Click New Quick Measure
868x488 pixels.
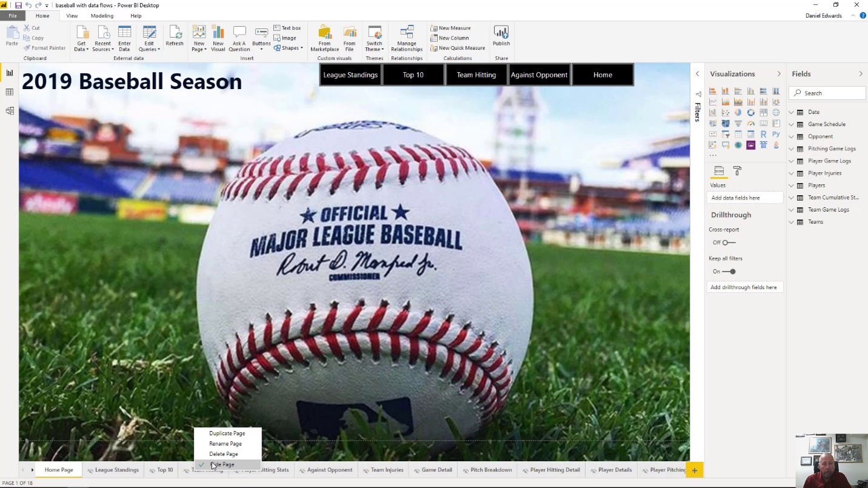(458, 48)
